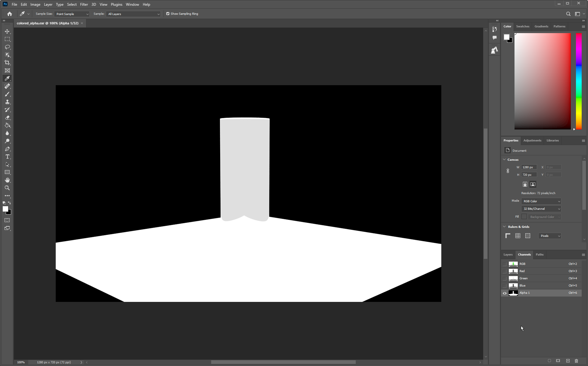
Task: Select the Pen tool
Action: tap(7, 149)
